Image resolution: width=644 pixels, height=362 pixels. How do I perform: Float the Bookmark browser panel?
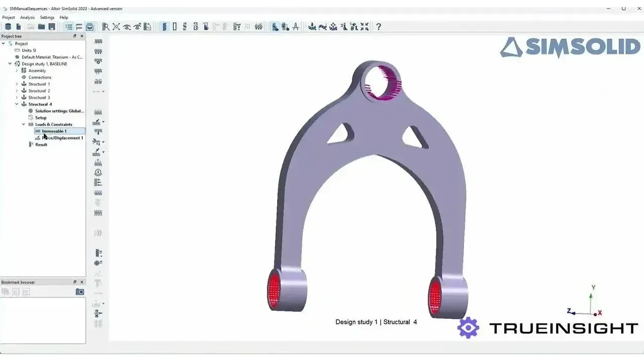[75, 282]
